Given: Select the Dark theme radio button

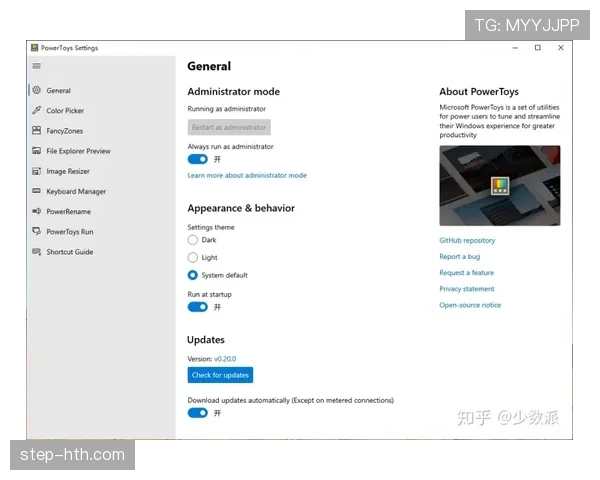Looking at the screenshot, I should click(x=193, y=240).
